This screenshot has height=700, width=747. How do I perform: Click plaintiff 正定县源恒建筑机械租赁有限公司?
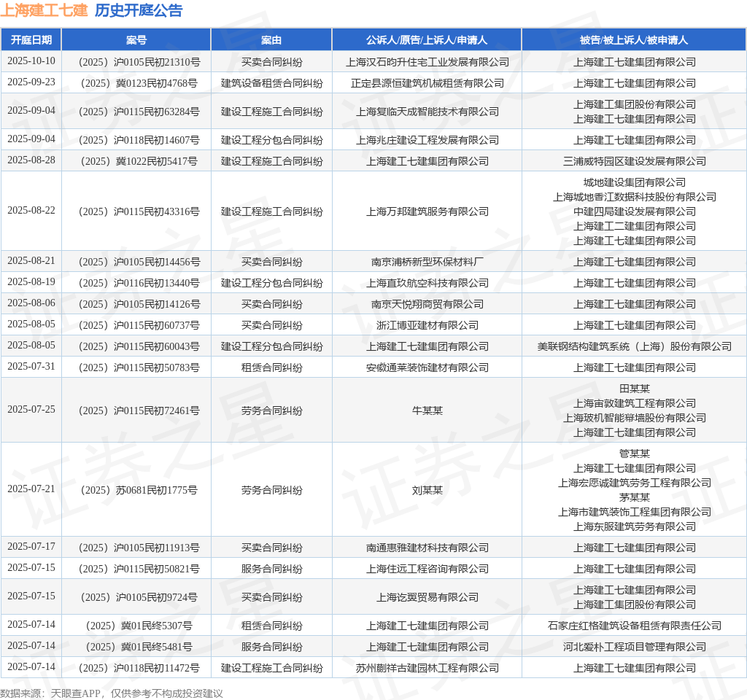427,83
